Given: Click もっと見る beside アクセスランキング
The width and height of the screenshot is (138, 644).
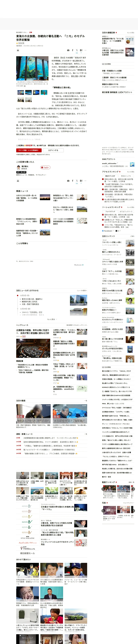Looking at the screenshot, I should pos(131,172).
